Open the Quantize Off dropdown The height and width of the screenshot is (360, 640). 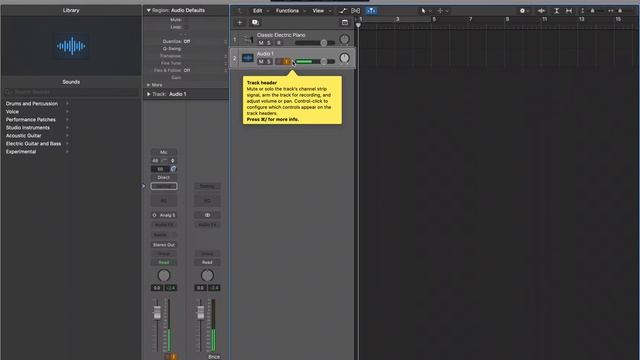[187, 41]
